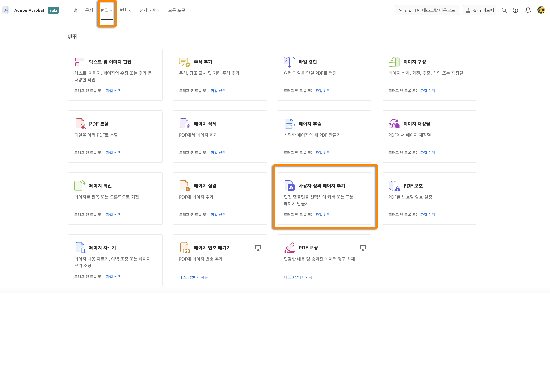The image size is (550, 392).
Task: Go to the 홈 tab
Action: coord(76,10)
